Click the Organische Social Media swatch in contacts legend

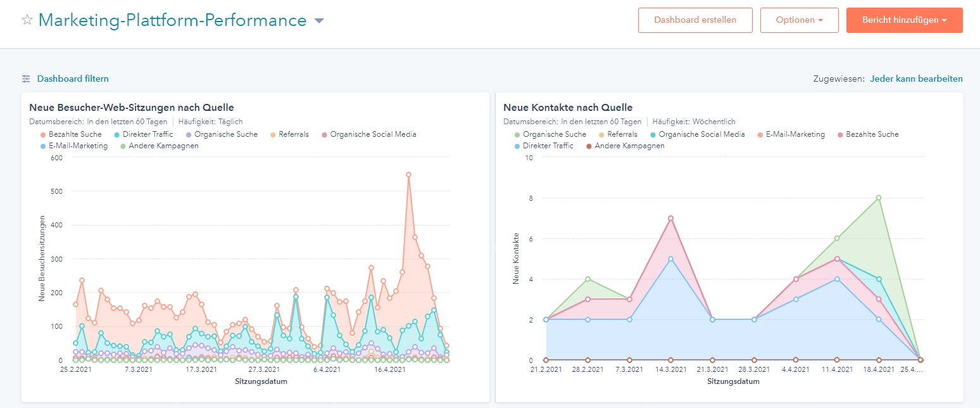pos(653,134)
